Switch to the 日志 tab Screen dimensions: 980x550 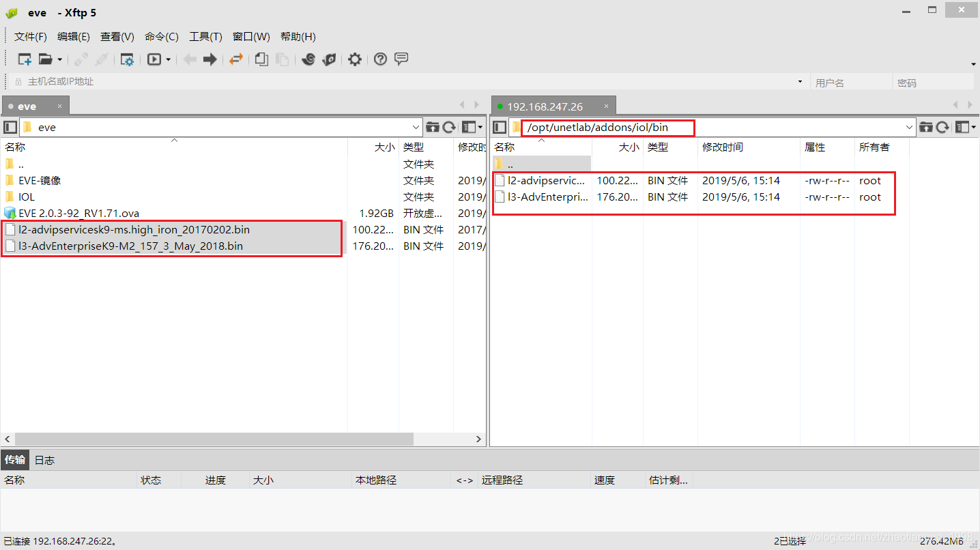44,460
